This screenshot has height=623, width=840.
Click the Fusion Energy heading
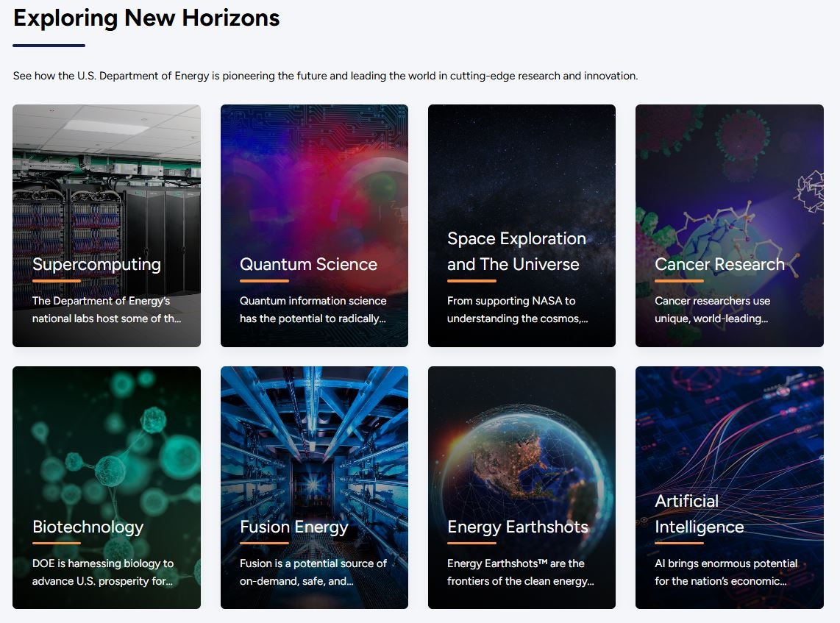(293, 527)
